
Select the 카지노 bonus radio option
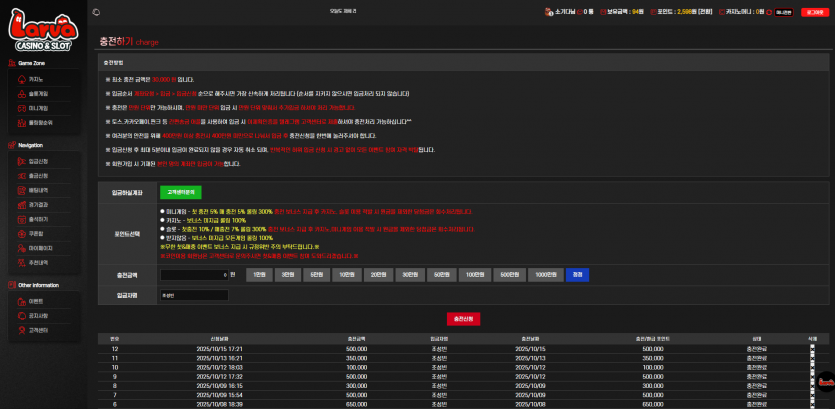click(x=162, y=220)
